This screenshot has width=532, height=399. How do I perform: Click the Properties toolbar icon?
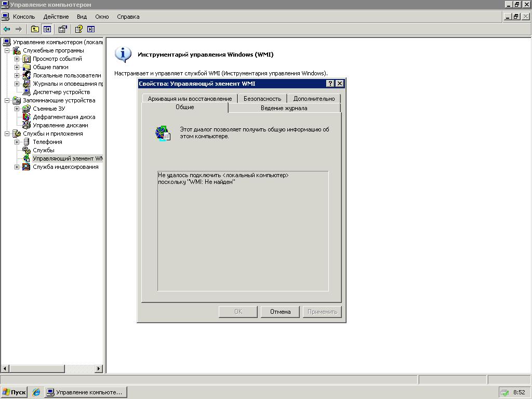pos(62,29)
